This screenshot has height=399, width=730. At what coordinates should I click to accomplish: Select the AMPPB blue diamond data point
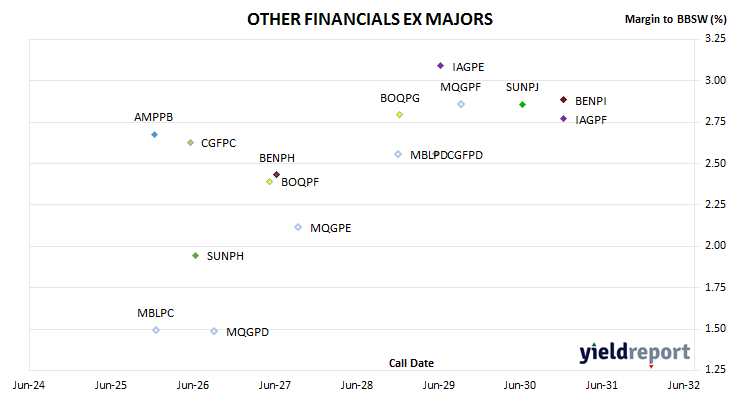[x=155, y=135]
